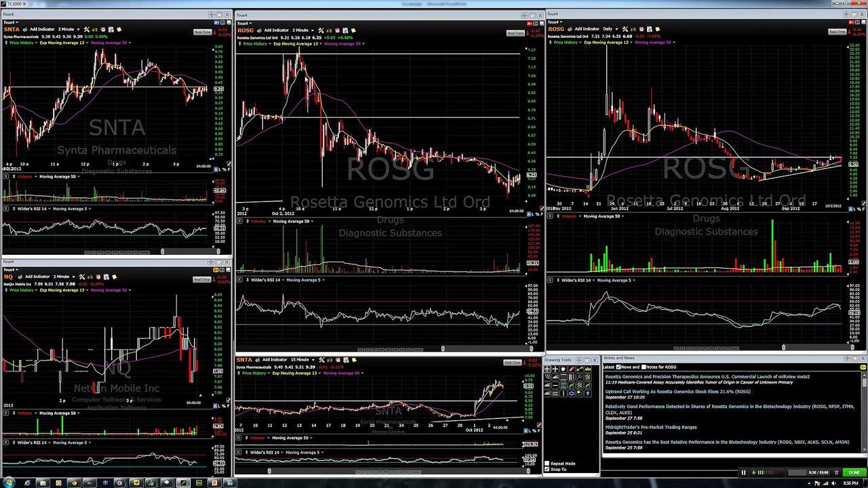Close Wilder's RSI pane in top-left SNTA chart
Viewport: 868px width, 488px height.
[5, 209]
